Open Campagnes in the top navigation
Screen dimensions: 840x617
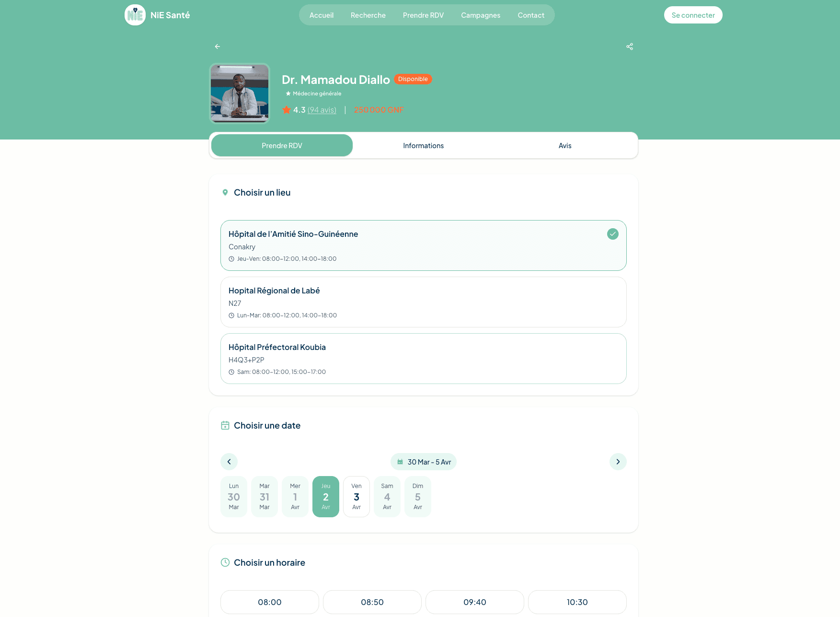pyautogui.click(x=481, y=15)
